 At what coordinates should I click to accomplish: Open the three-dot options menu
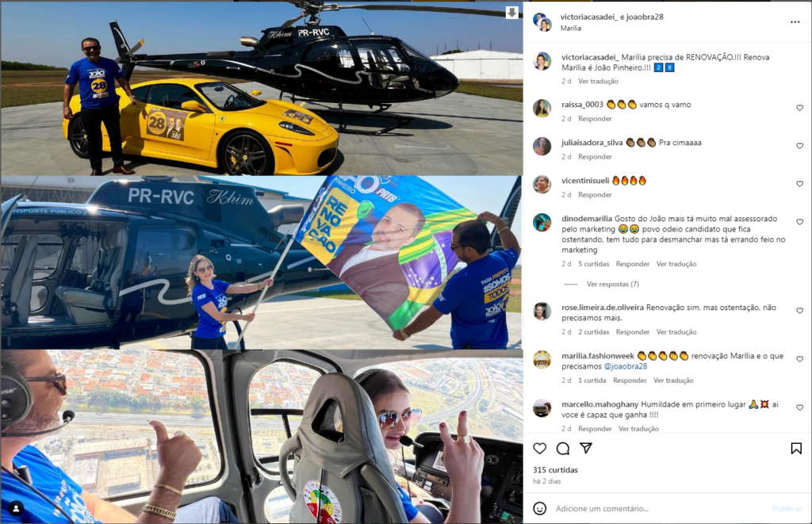click(795, 22)
